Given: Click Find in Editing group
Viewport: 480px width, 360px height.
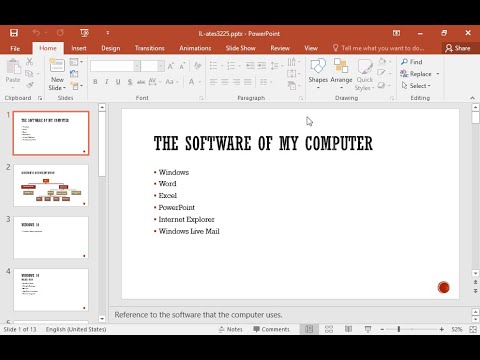Looking at the screenshot, I should 411,62.
